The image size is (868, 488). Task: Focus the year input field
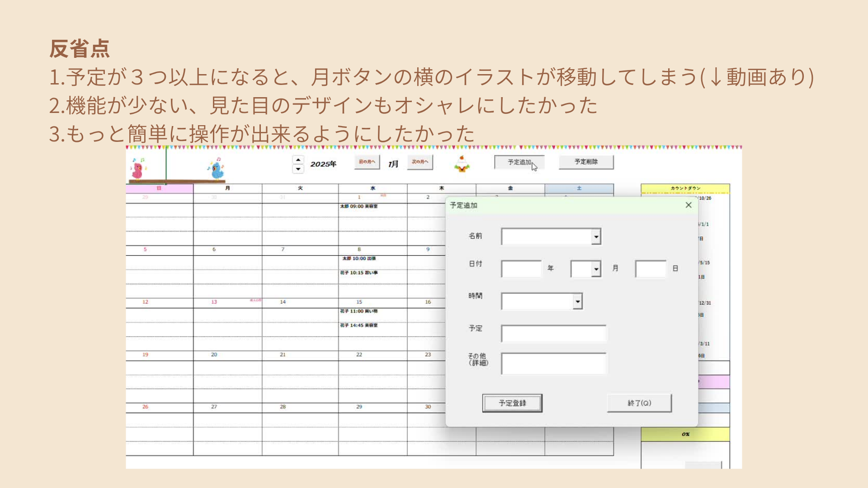tap(521, 269)
